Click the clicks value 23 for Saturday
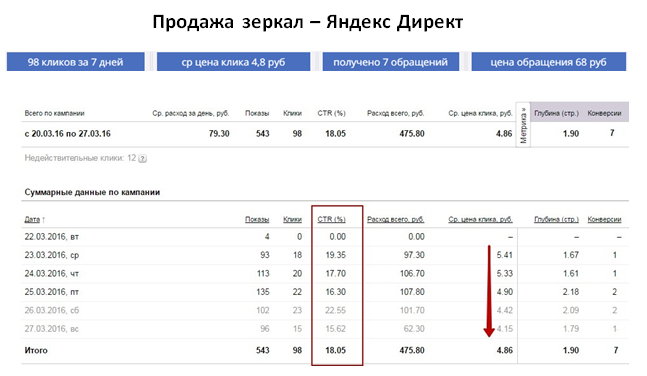Screen dimensions: 647x376 pos(297,310)
